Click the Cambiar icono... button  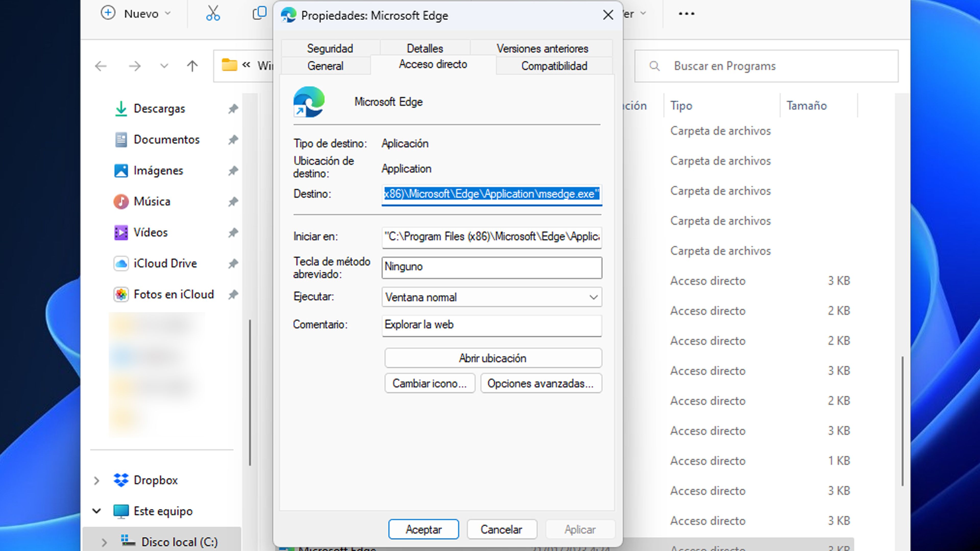tap(430, 383)
